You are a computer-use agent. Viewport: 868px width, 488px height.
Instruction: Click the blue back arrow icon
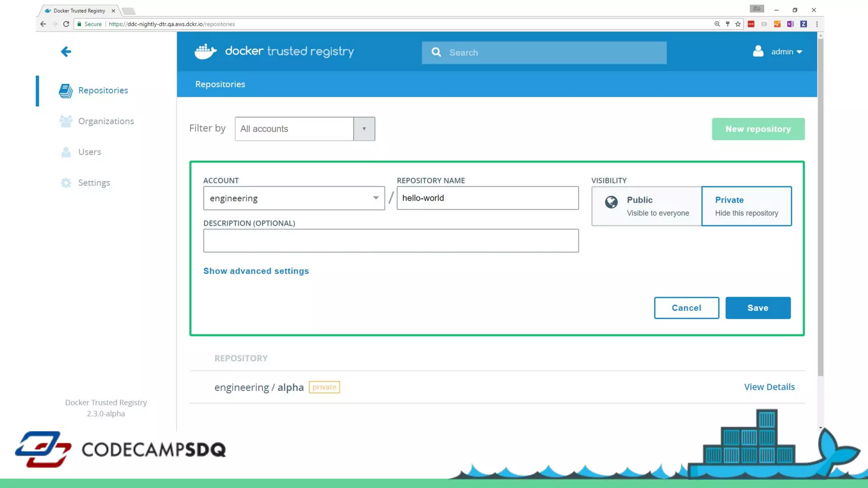point(66,52)
